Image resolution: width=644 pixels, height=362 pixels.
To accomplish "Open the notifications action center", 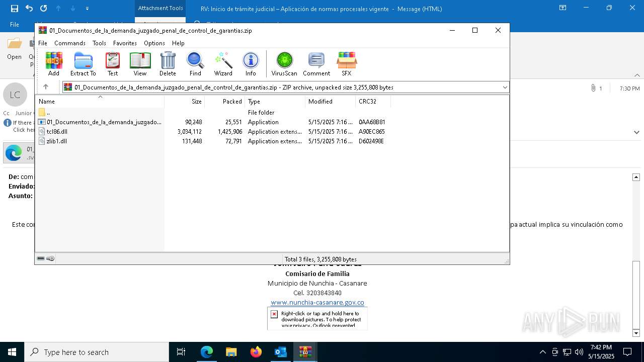I will (x=627, y=352).
